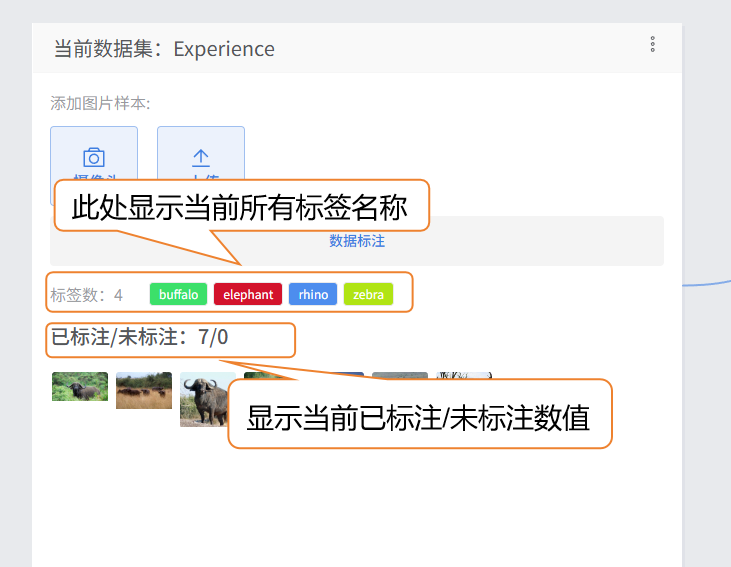Open second thumbnail of herd in brown grassland

[x=144, y=390]
